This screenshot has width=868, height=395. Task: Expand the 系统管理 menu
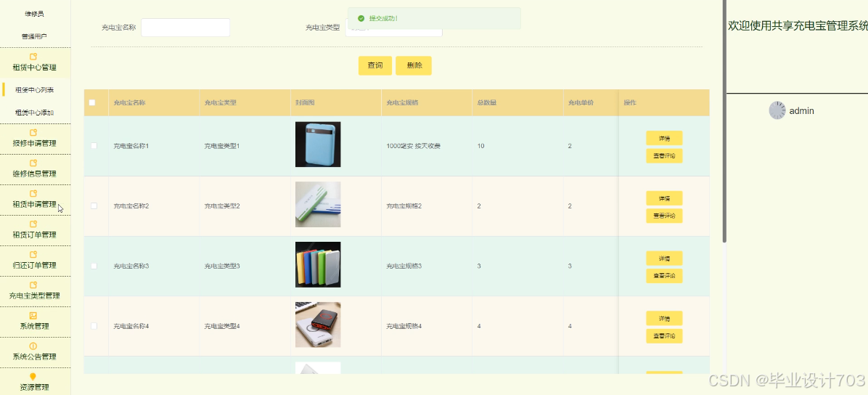click(34, 322)
